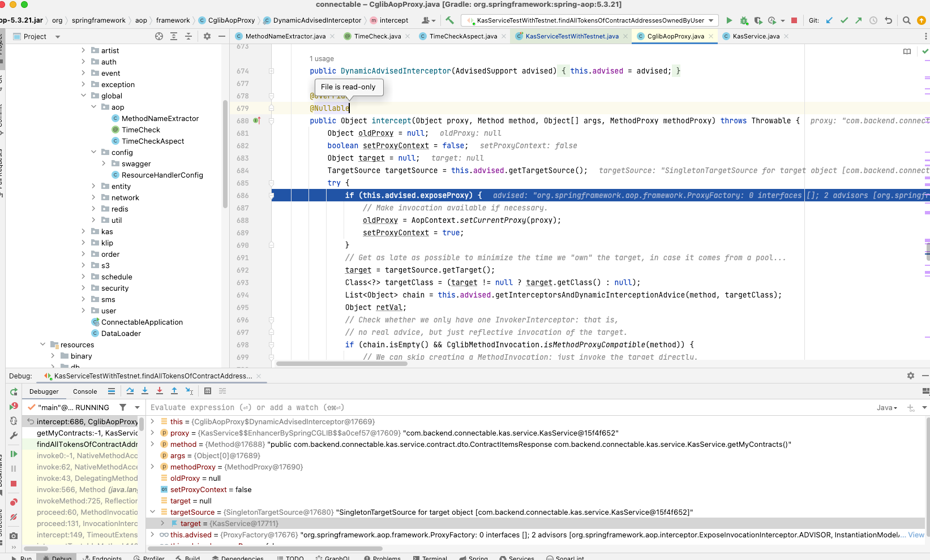This screenshot has height=560, width=930.
Task: Toggle Mute Breakpoints in debug sidebar
Action: point(14,517)
